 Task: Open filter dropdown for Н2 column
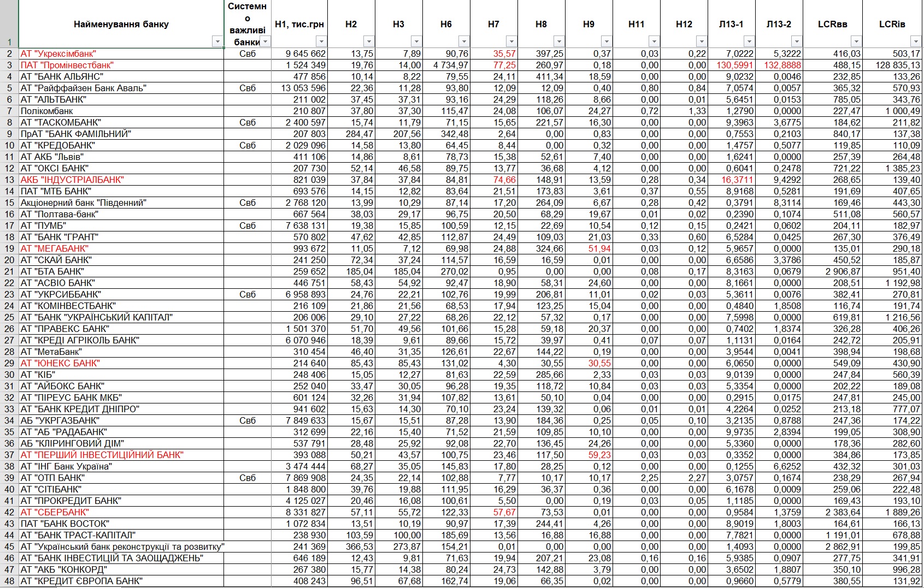tap(369, 42)
